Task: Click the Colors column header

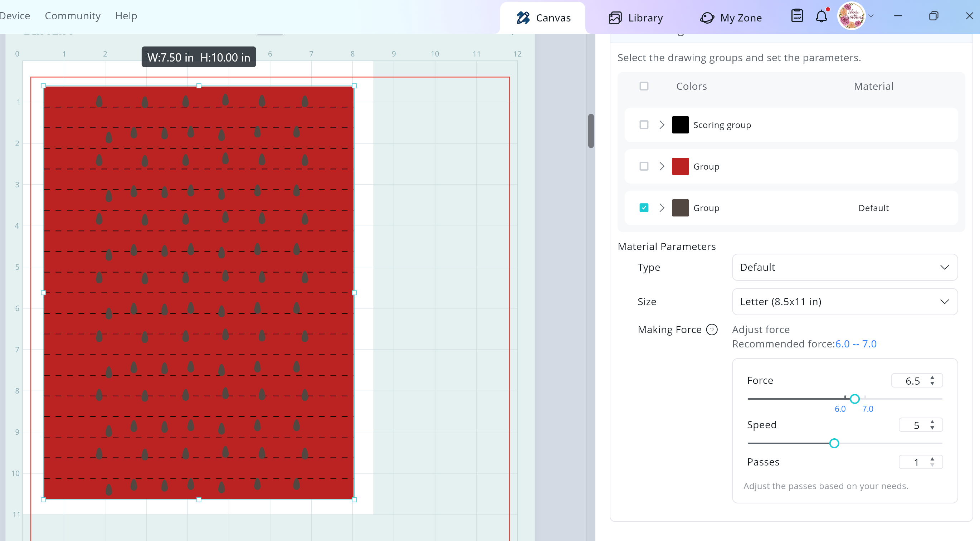Action: click(691, 86)
